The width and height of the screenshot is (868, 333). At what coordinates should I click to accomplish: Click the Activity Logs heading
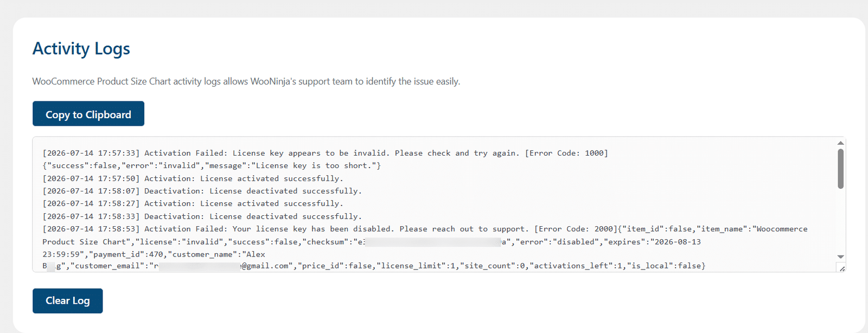point(81,49)
